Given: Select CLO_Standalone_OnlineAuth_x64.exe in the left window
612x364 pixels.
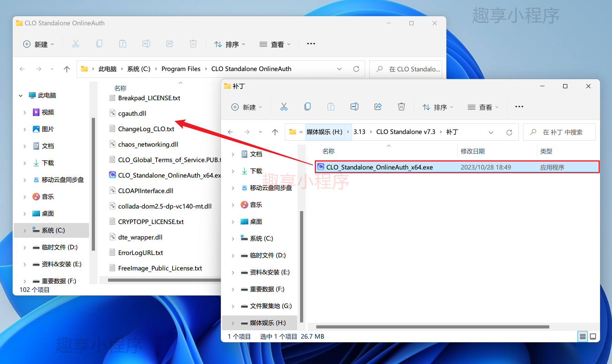Looking at the screenshot, I should pos(165,175).
